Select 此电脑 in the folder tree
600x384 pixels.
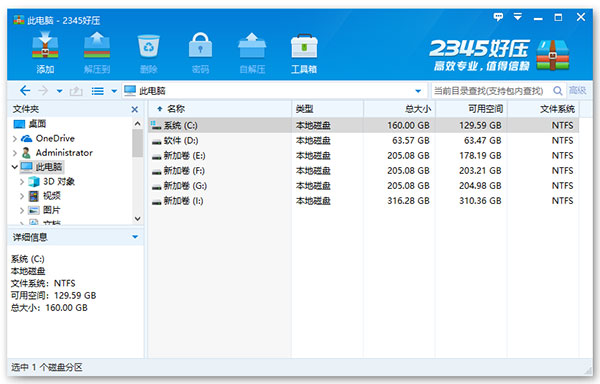coord(41,167)
